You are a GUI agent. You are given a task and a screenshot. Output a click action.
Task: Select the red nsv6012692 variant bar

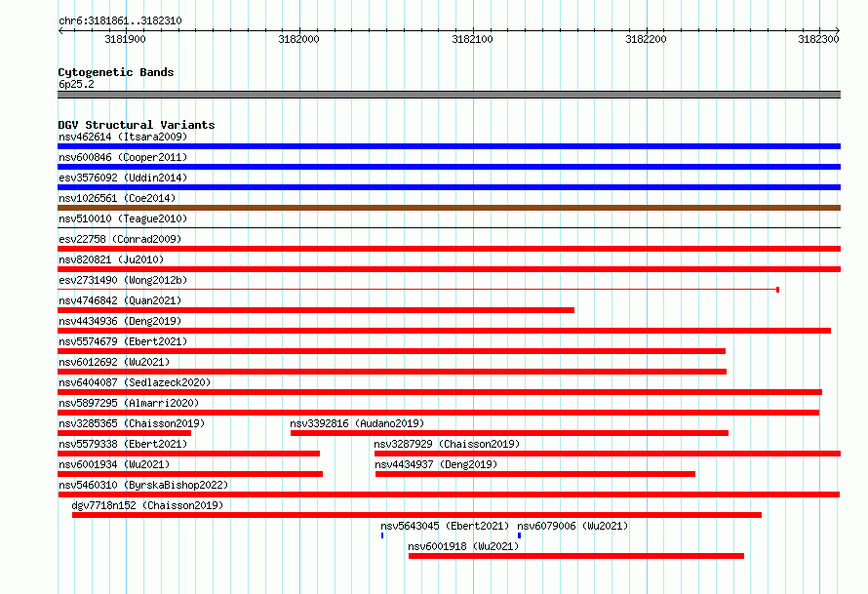392,372
